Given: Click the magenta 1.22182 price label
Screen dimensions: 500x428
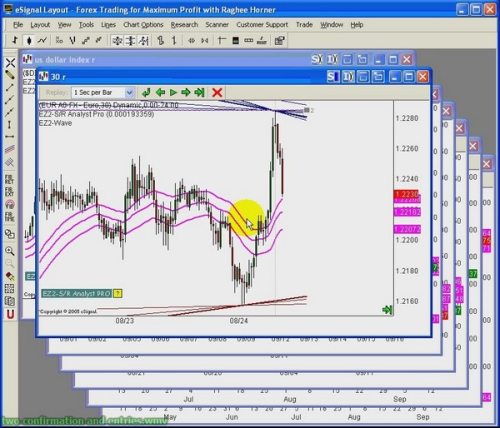Looking at the screenshot, I should pos(407,212).
